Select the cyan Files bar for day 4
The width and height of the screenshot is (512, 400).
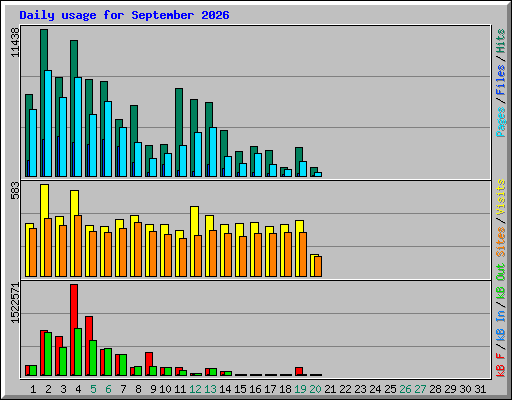[x=78, y=127]
